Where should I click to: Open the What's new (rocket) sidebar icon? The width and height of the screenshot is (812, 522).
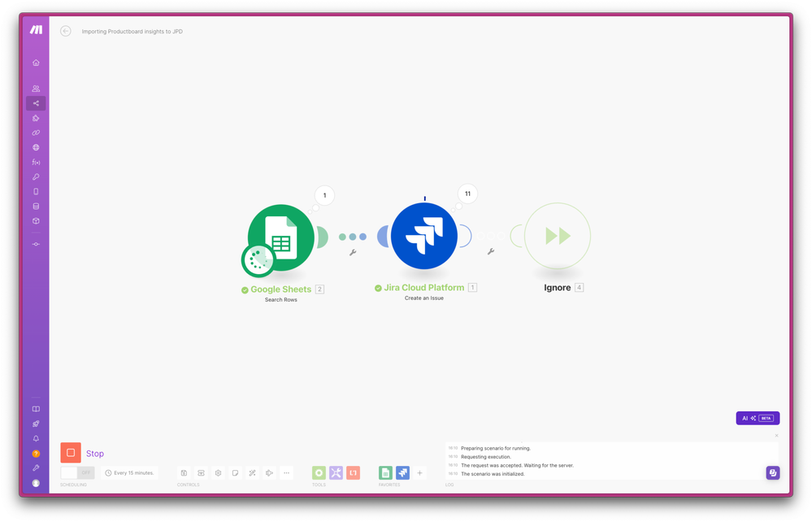[36, 424]
